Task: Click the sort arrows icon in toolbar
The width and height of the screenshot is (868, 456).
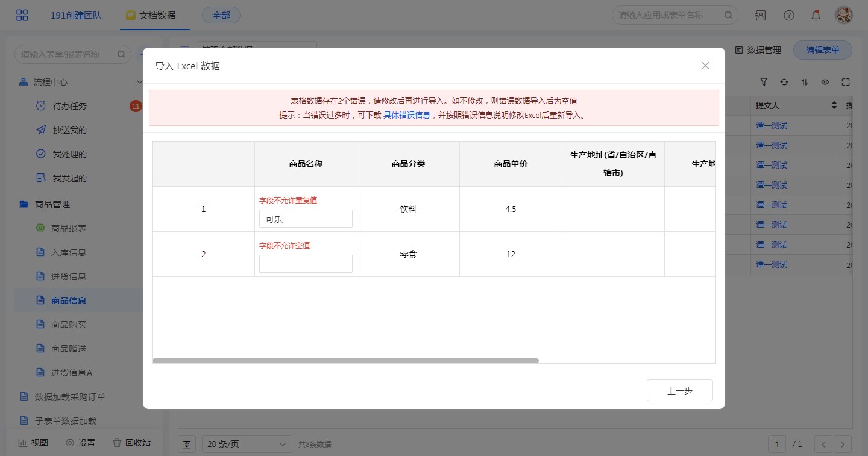Action: 804,82
